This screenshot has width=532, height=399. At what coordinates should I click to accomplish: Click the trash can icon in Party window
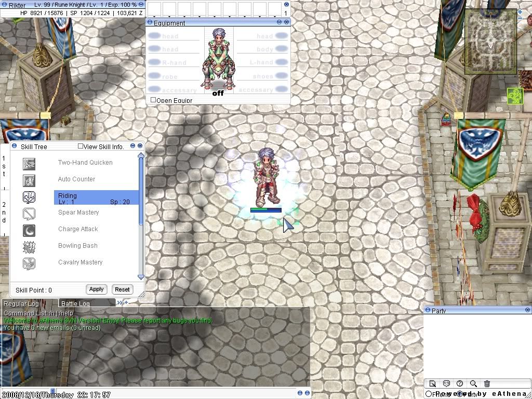[487, 383]
